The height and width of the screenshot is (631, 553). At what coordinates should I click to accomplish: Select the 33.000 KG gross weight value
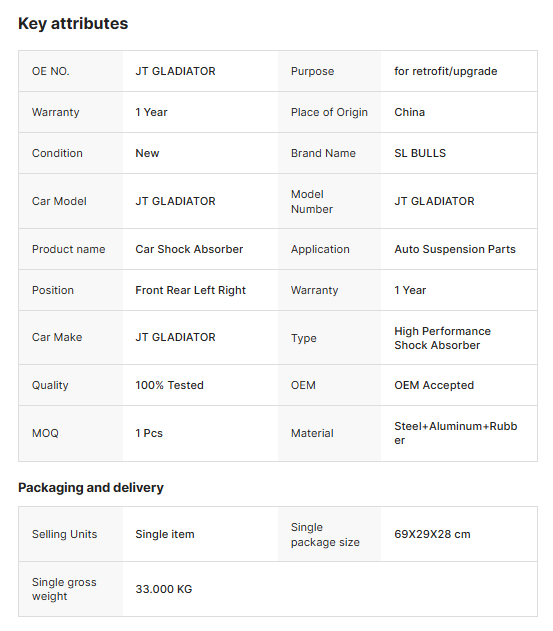click(x=163, y=589)
